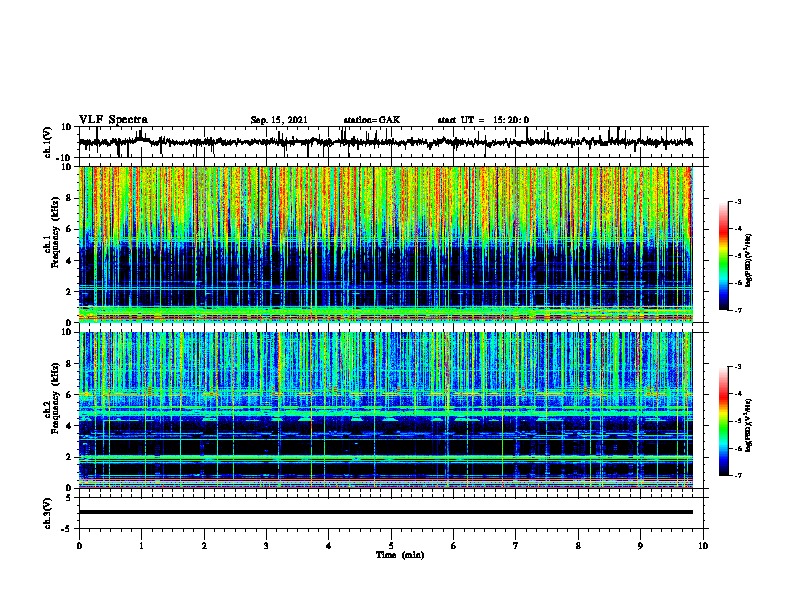Screen dimensions: 792x612
Task: Click the "ch.3(V)" axis label
Action: tap(48, 513)
